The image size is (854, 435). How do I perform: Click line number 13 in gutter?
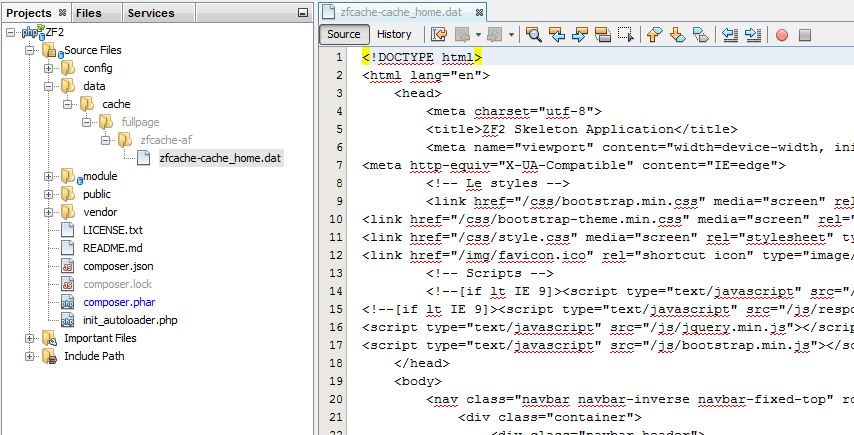point(337,273)
